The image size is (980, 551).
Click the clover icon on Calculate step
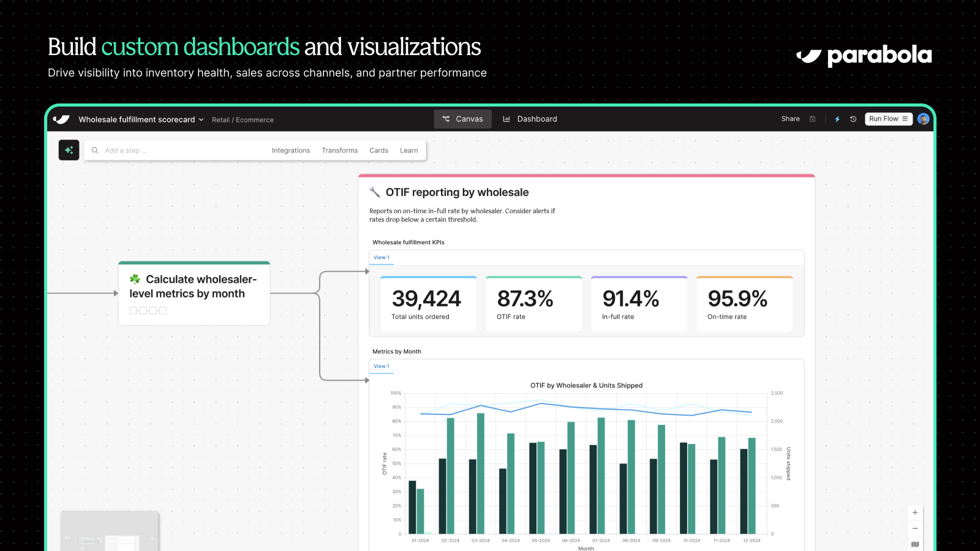click(x=135, y=279)
